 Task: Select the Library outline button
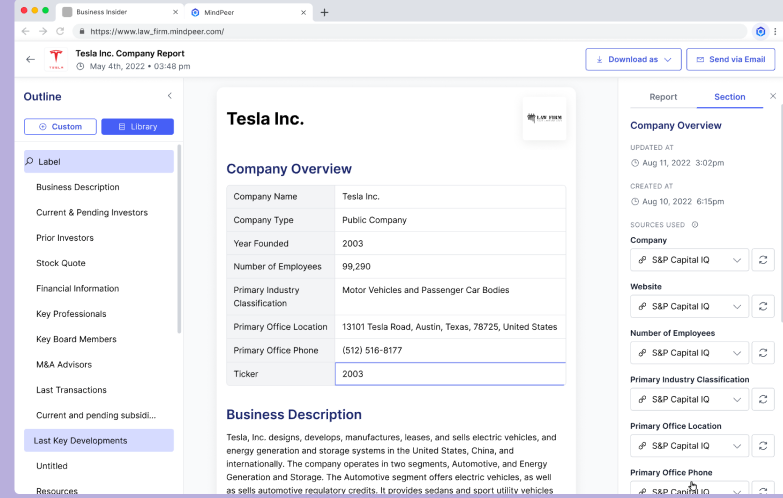(137, 127)
